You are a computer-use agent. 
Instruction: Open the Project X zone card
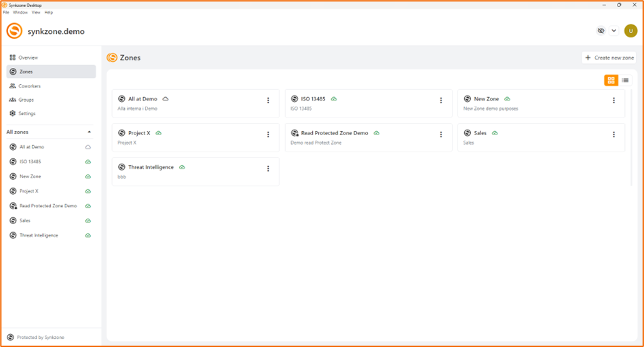click(195, 138)
